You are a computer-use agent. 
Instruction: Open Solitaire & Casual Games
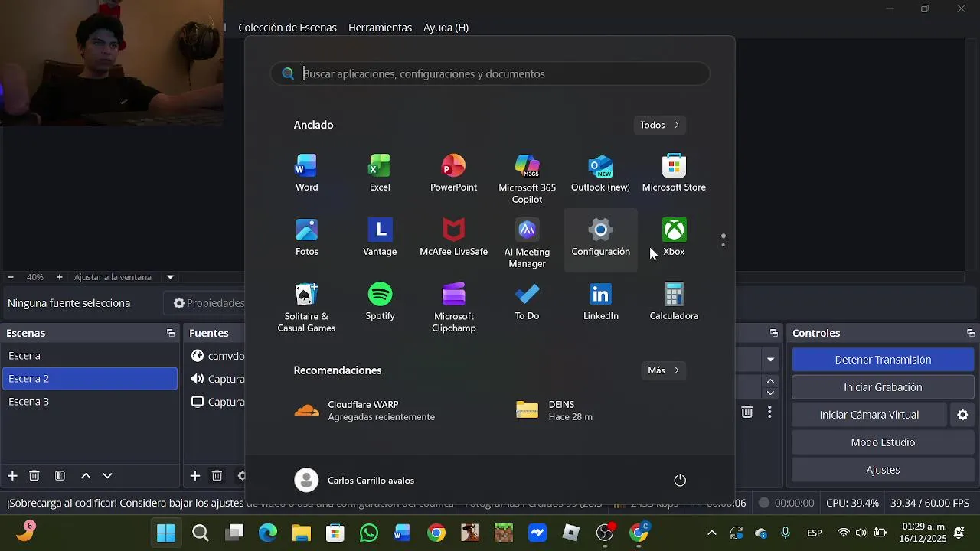306,308
